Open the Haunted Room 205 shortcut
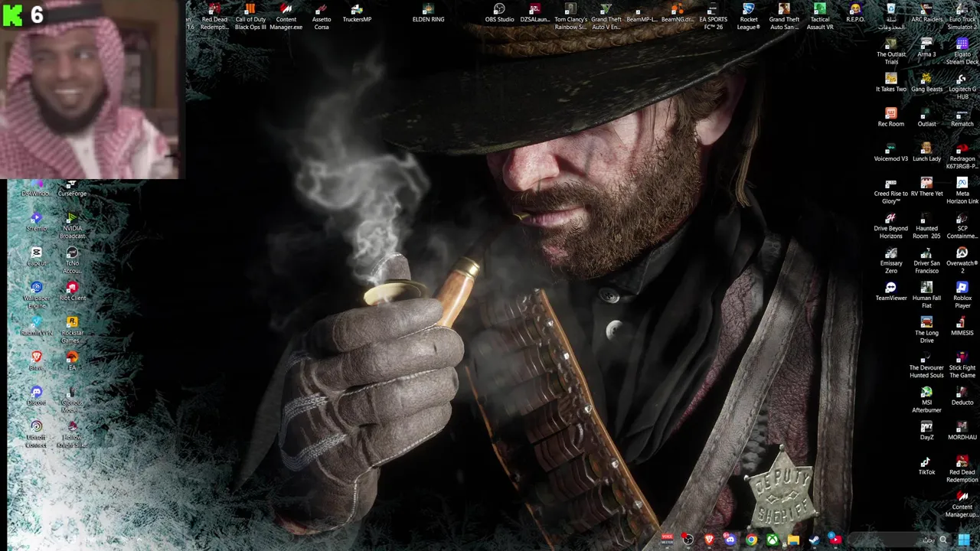 click(x=926, y=225)
